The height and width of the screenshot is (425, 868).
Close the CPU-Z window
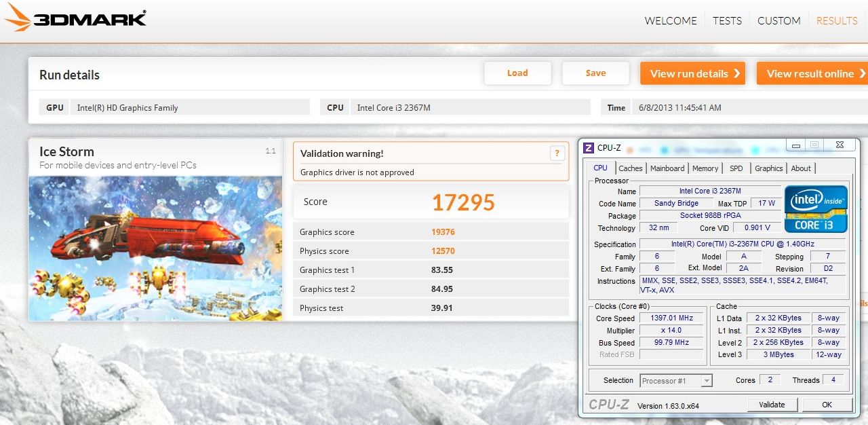coord(840,145)
